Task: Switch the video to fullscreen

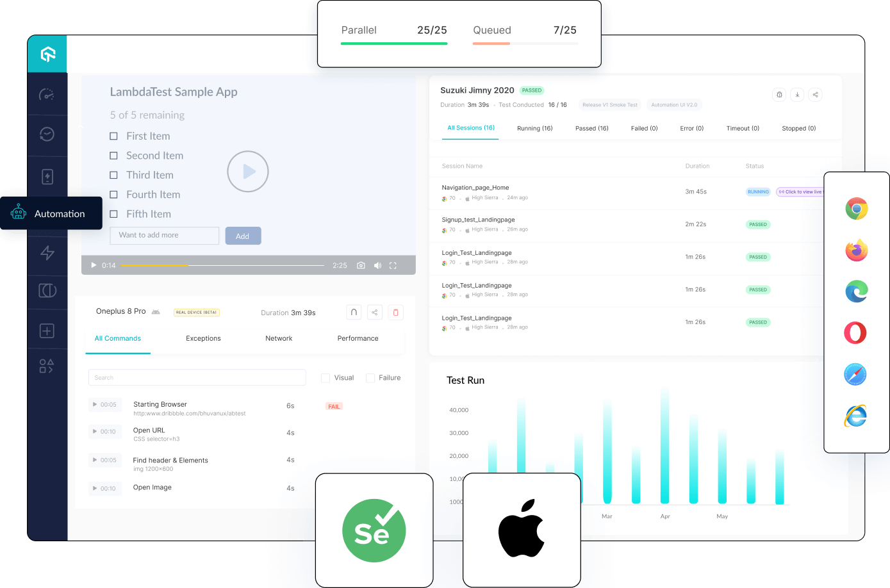Action: pyautogui.click(x=393, y=265)
